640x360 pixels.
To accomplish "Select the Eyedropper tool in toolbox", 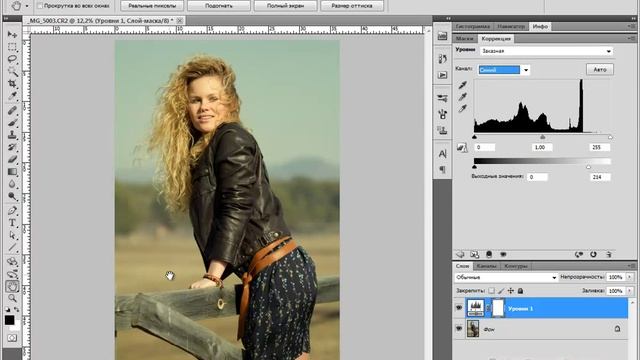I will tap(12, 96).
